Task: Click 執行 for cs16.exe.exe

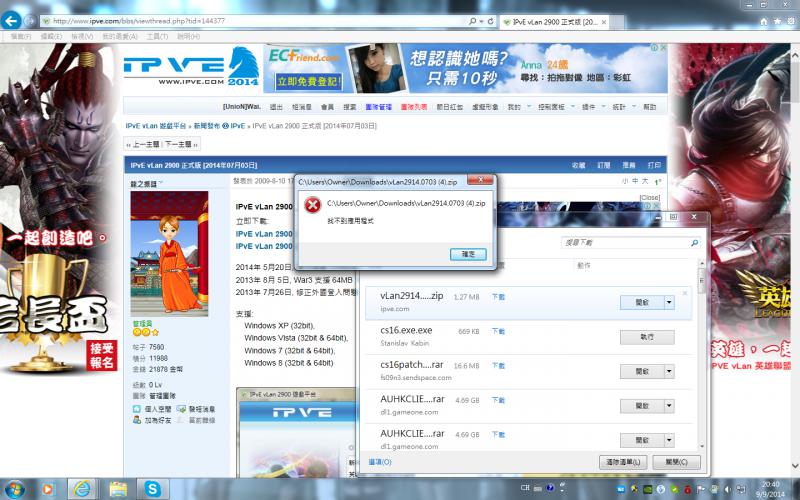Action: click(x=647, y=337)
